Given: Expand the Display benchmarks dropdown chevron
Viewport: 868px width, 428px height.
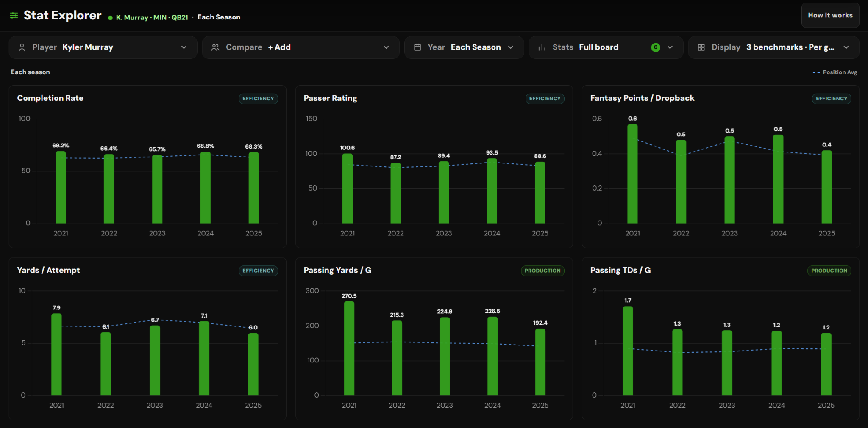Looking at the screenshot, I should [x=846, y=47].
